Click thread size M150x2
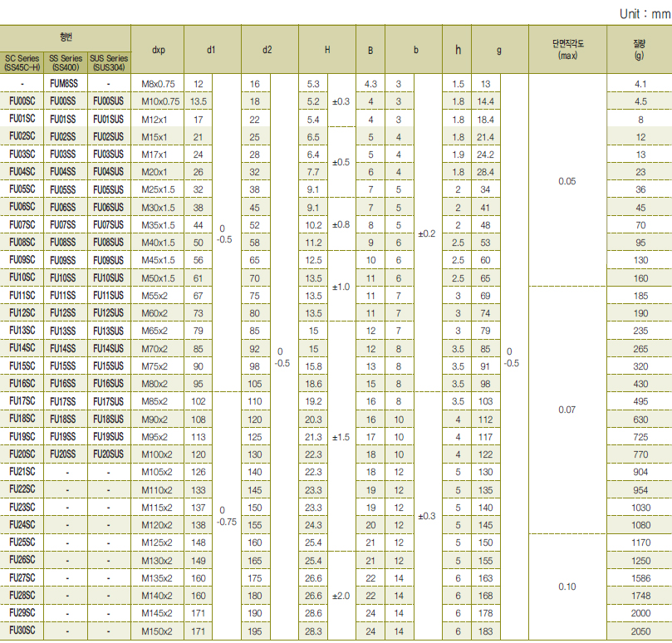Screen dimensions: 672x643 [157, 631]
